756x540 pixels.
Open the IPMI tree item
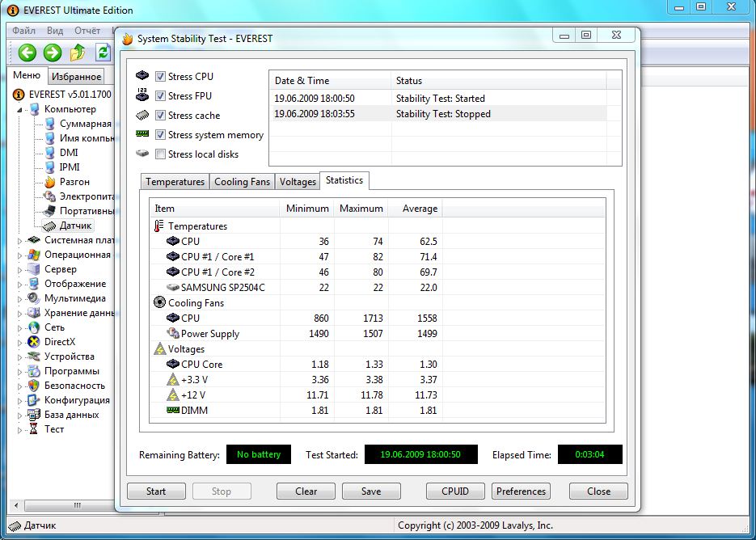[63, 167]
